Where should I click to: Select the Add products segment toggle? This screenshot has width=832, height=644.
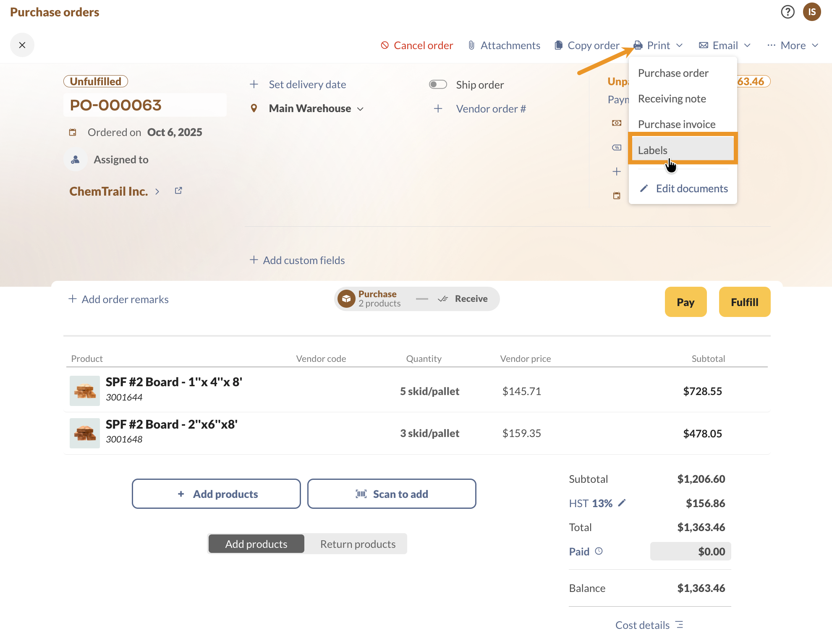[x=256, y=544]
